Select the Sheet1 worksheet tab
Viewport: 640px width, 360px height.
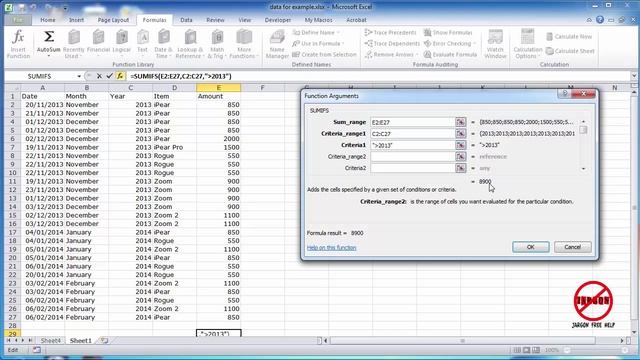pos(80,340)
